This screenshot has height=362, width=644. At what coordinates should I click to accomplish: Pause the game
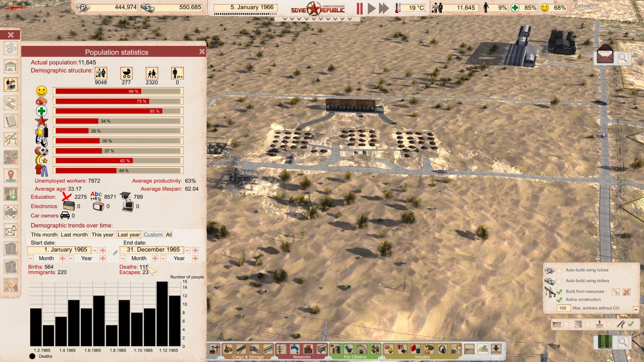click(x=360, y=8)
